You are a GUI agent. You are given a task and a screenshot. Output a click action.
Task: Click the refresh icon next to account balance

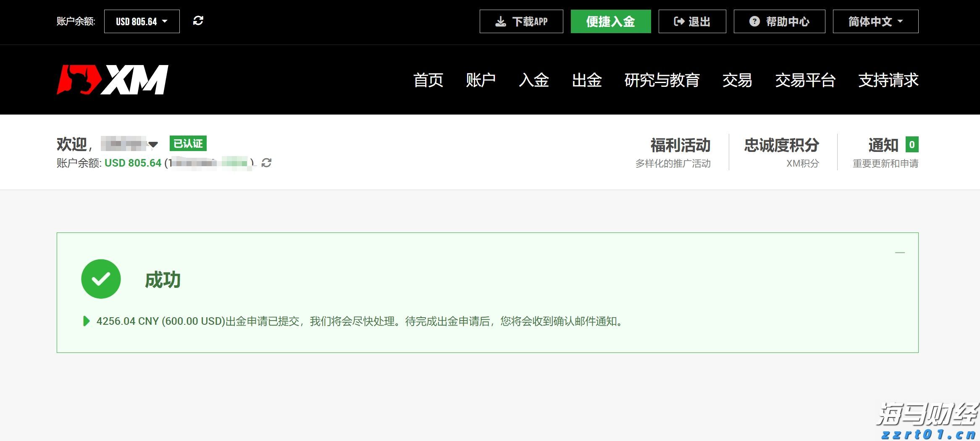pos(267,163)
